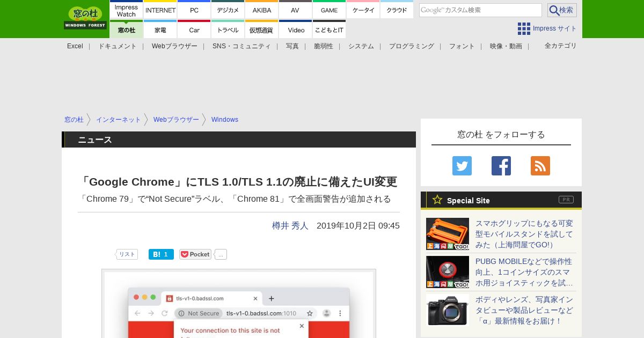644x338 pixels.
Task: Open the 全カテゴリ link
Action: [x=561, y=46]
